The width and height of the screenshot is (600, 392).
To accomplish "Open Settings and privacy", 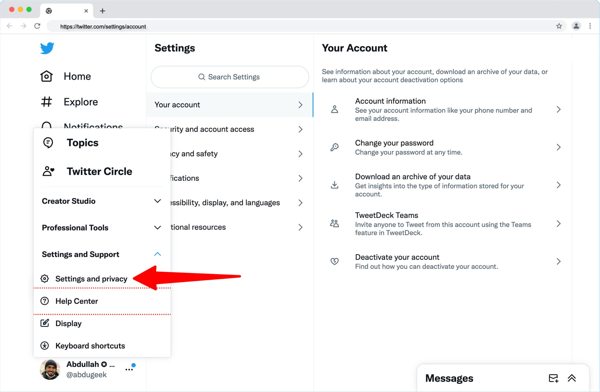I will click(91, 279).
